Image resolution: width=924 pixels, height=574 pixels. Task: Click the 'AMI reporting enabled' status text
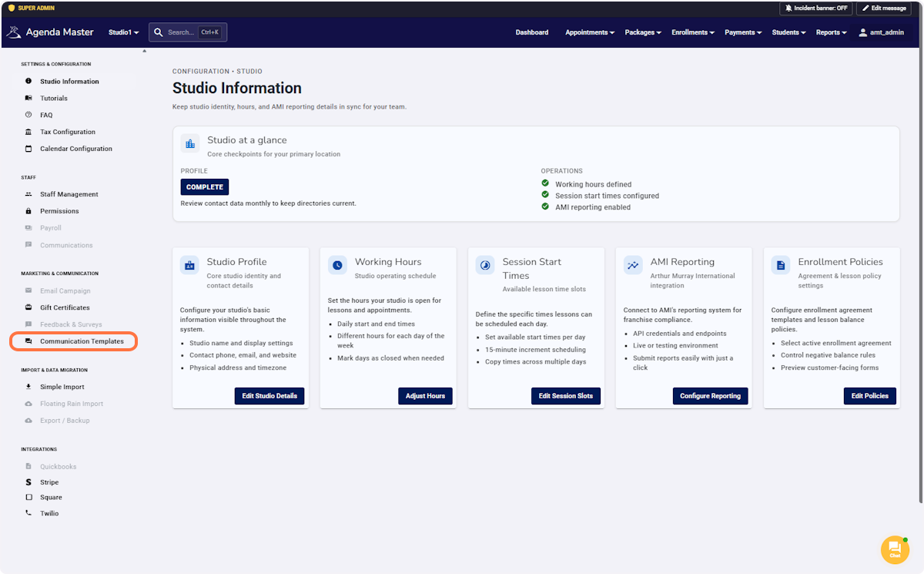pos(593,207)
